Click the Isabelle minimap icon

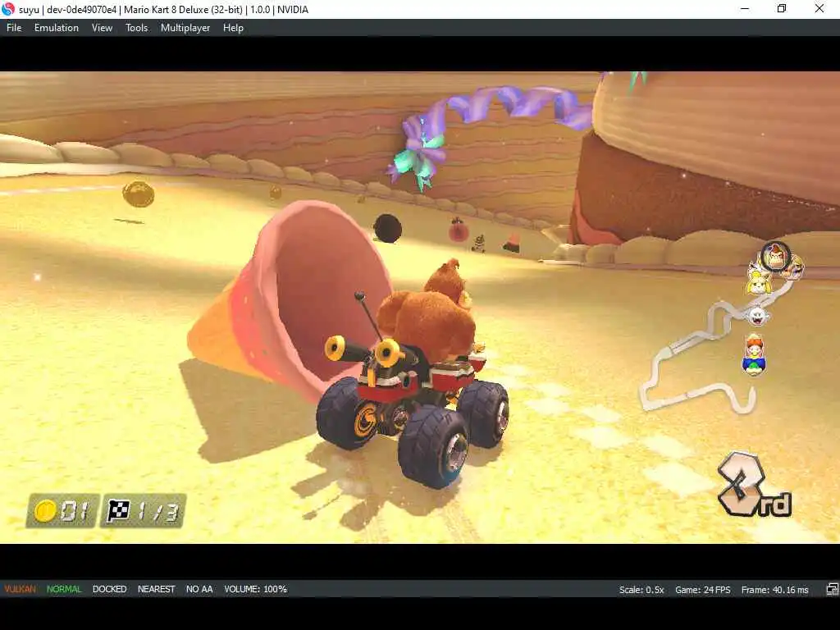(x=757, y=281)
